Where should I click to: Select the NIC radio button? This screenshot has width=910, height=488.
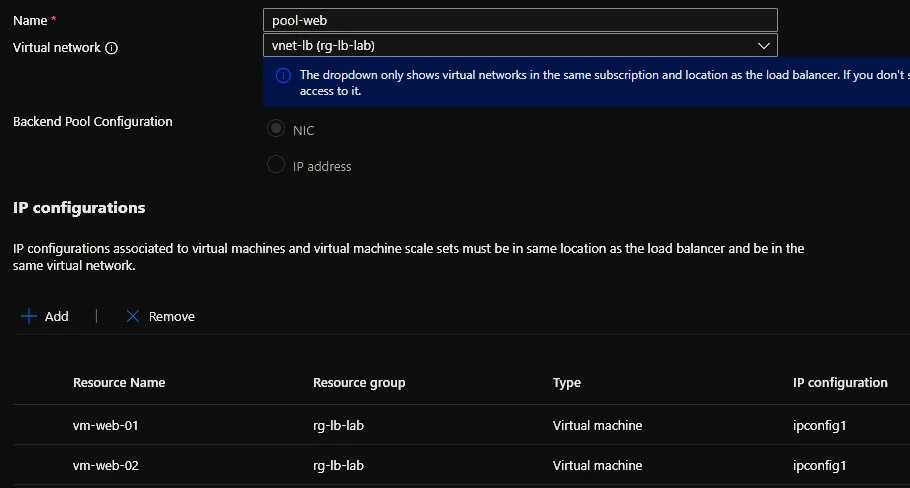(276, 128)
